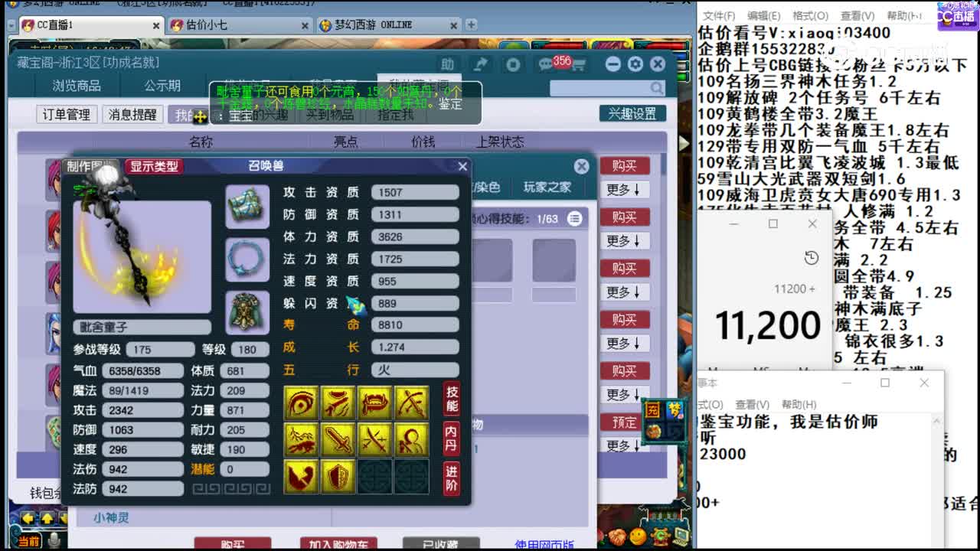Click the bow-and-arrow pet skill icon
This screenshot has width=980, height=551.
(x=410, y=403)
